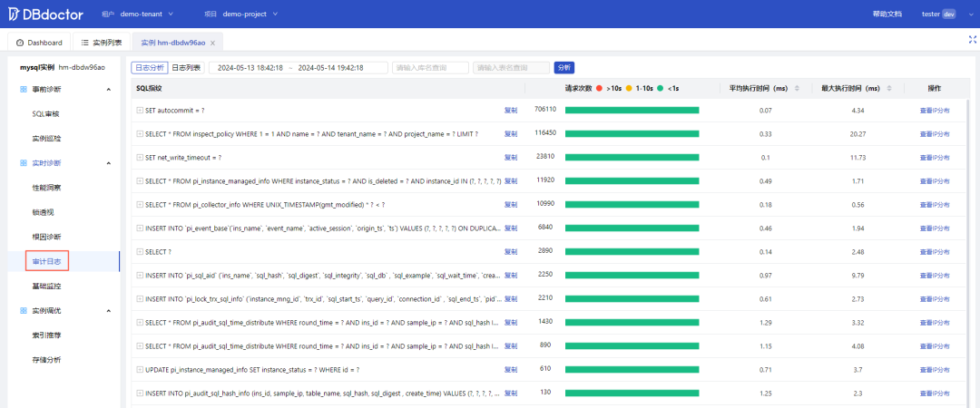The image size is (980, 408).
Task: Toggle fullscreen icon at top right
Action: [x=972, y=39]
